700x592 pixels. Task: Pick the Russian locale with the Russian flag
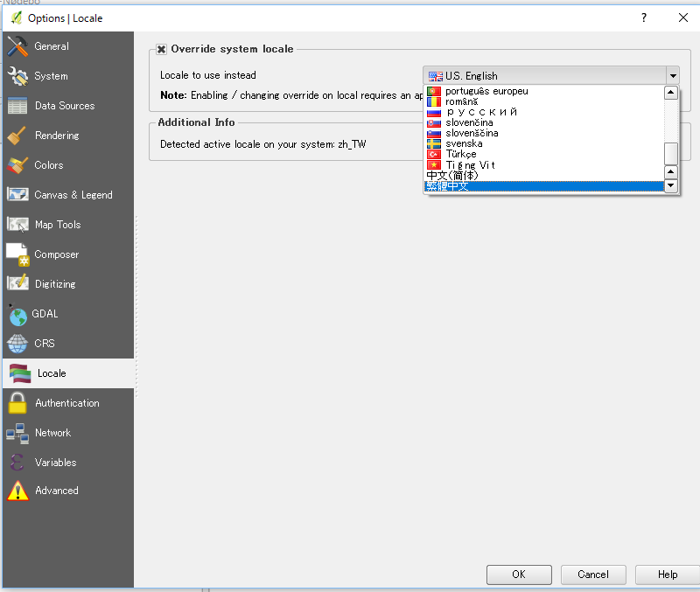point(544,112)
